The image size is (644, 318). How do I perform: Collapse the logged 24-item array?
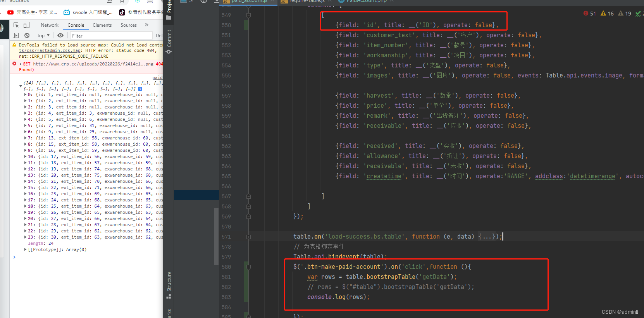pos(21,86)
